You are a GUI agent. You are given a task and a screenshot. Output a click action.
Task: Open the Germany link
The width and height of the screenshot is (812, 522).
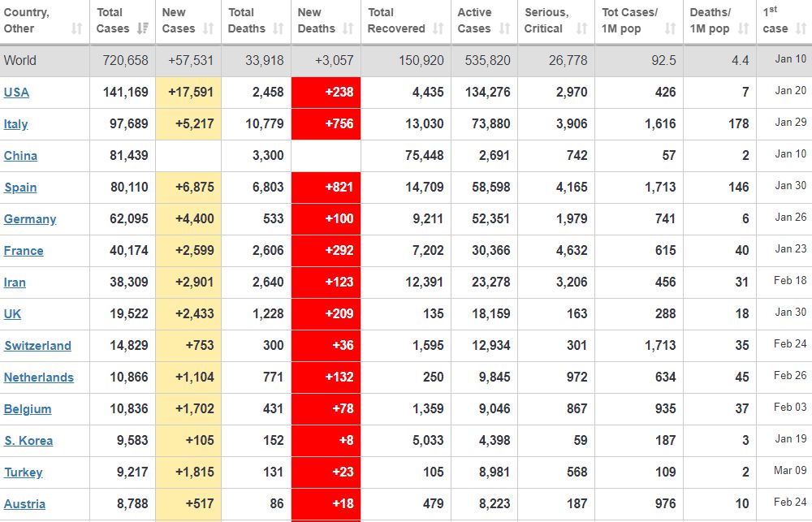click(30, 219)
